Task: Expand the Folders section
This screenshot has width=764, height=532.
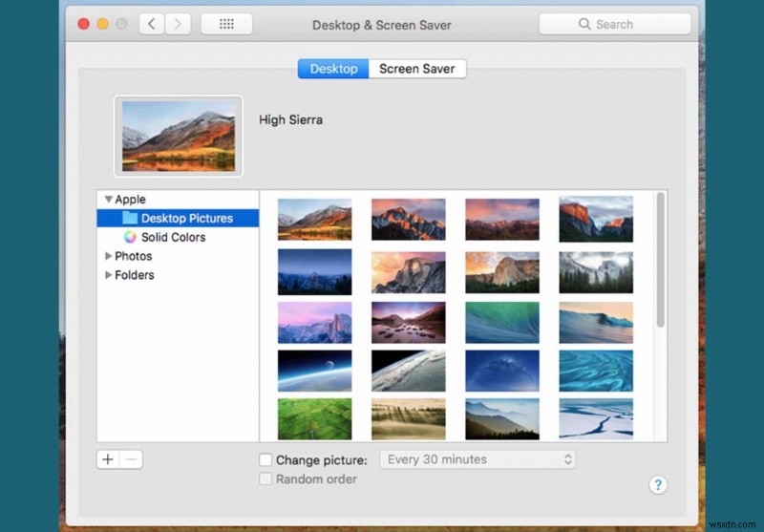Action: click(109, 275)
